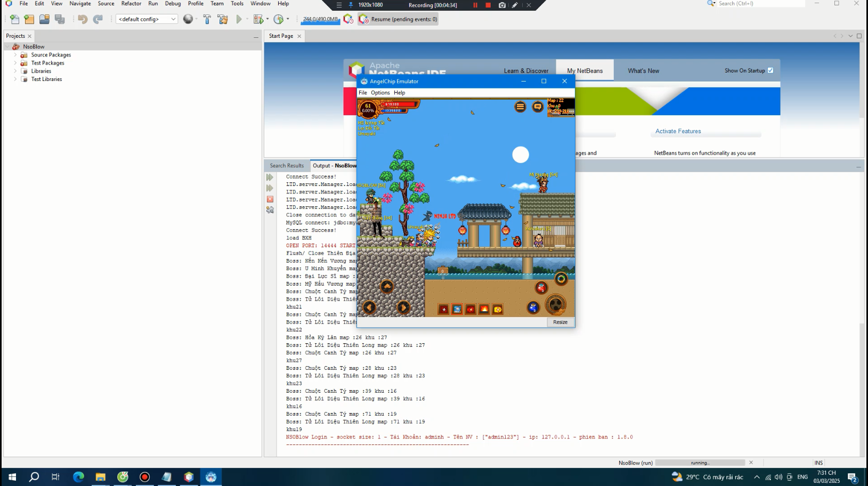Expand the Test Libraries tree node
Viewport: 868px width, 486px height.
point(15,79)
